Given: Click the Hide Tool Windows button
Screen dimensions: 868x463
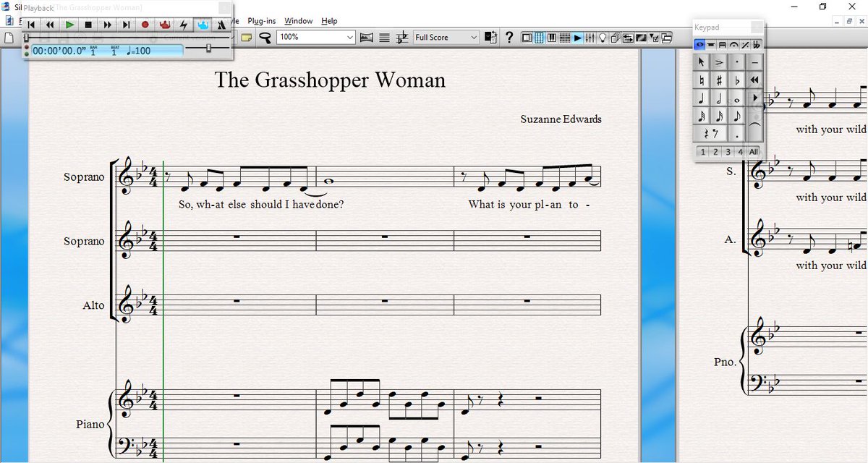Looking at the screenshot, I should (x=667, y=38).
